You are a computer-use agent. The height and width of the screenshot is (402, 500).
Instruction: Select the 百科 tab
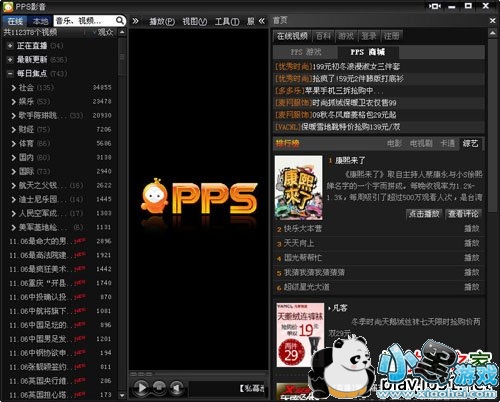(323, 36)
